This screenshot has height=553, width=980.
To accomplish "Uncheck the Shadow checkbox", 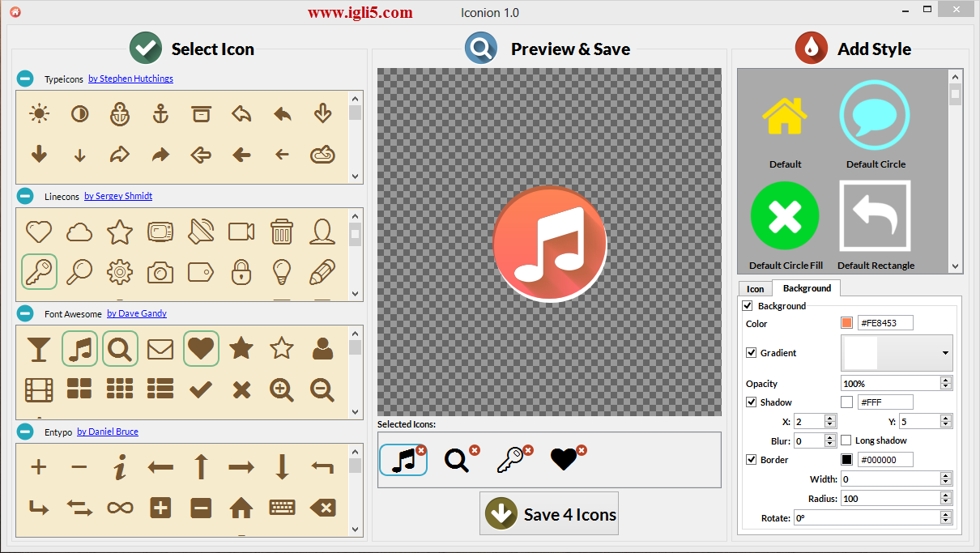I will pyautogui.click(x=751, y=402).
